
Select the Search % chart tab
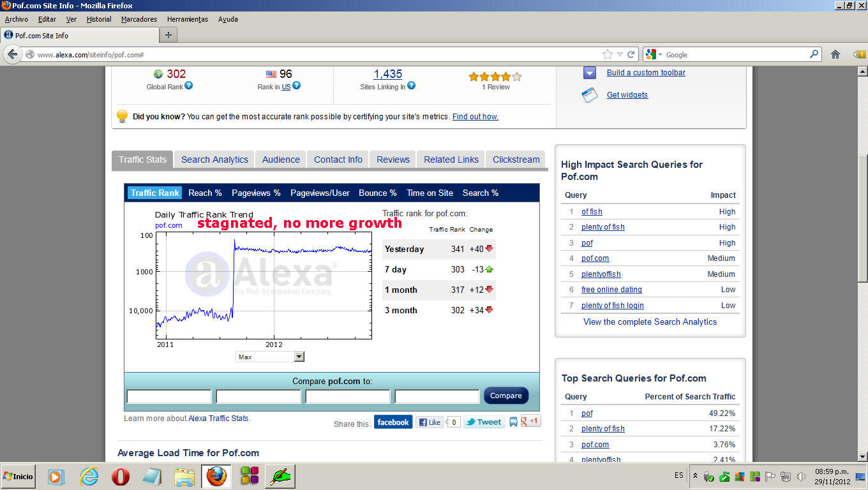481,193
